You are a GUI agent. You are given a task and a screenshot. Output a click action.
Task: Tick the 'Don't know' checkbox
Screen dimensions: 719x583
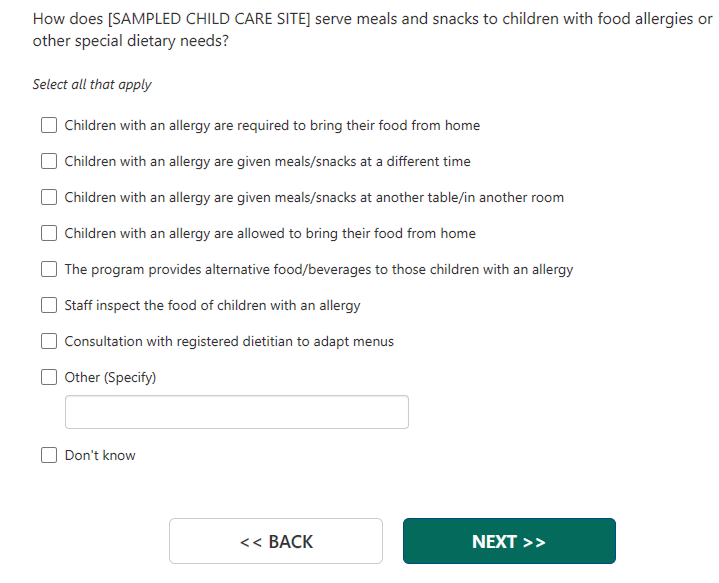[x=49, y=456]
